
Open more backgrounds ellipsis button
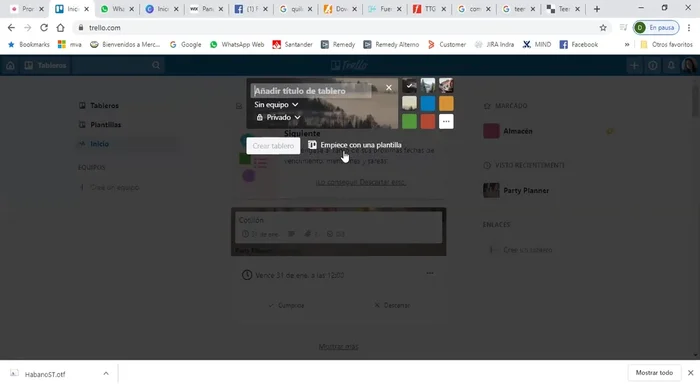point(446,121)
